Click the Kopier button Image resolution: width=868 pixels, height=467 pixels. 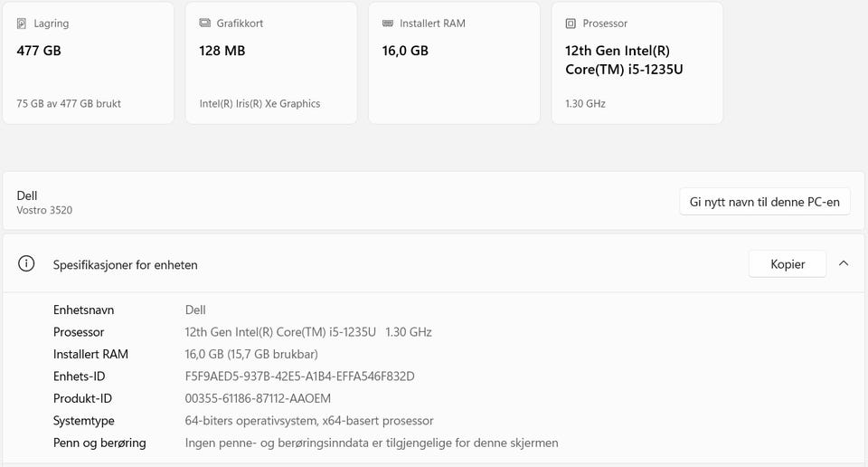tap(788, 264)
